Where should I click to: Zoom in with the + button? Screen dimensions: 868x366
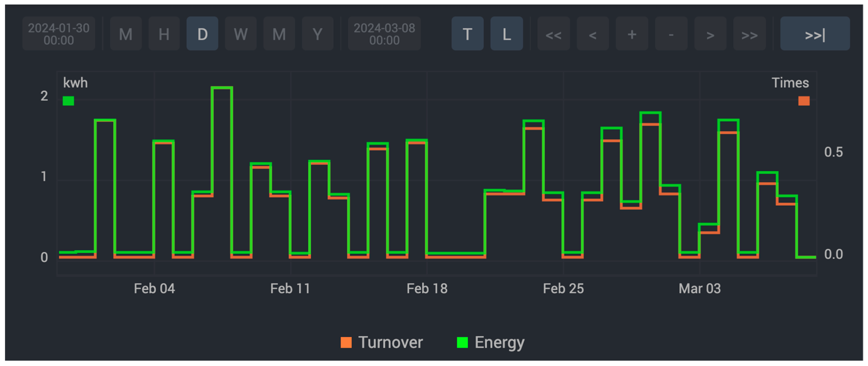pyautogui.click(x=632, y=34)
